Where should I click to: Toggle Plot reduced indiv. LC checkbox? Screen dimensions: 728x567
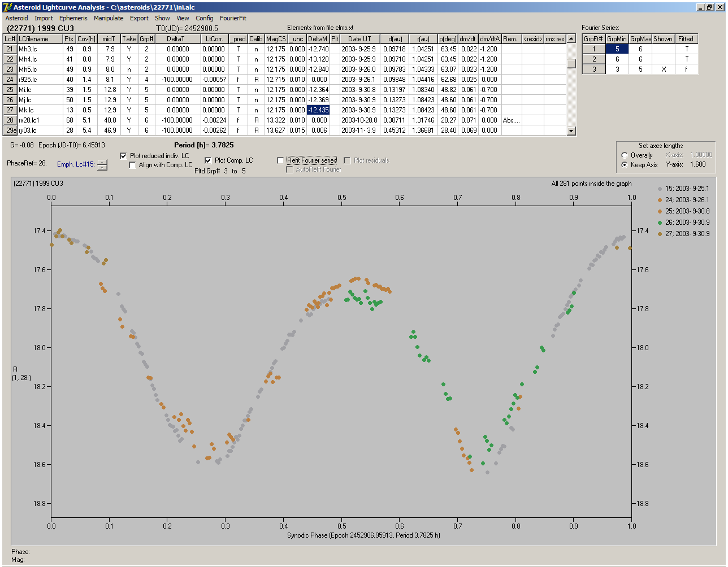(x=124, y=156)
